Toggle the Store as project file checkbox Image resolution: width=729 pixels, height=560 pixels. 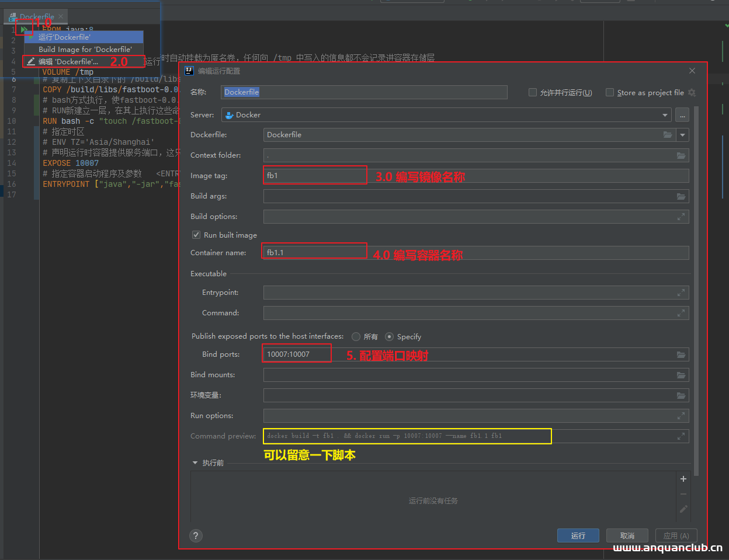pyautogui.click(x=610, y=92)
